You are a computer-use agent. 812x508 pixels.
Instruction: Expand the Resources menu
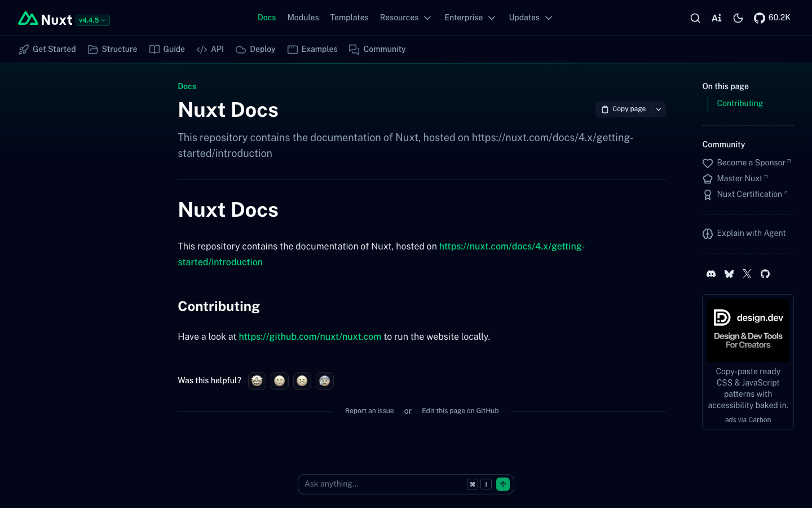point(405,18)
